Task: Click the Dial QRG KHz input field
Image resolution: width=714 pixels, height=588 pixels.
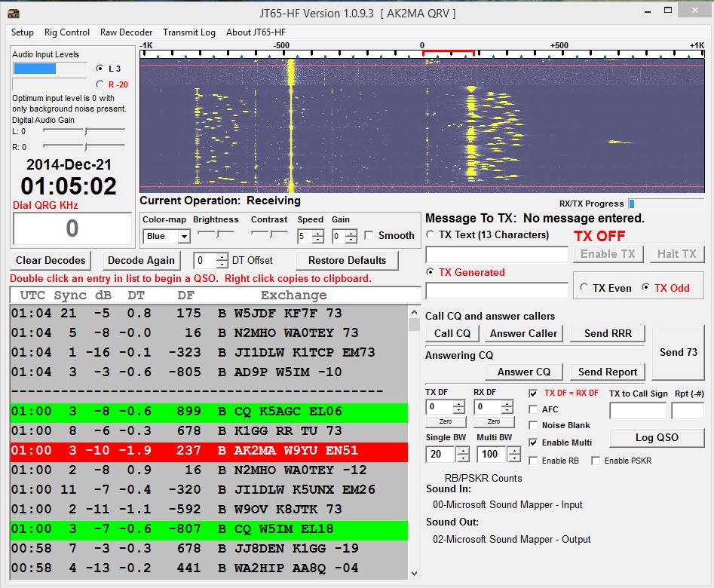Action: [x=72, y=228]
